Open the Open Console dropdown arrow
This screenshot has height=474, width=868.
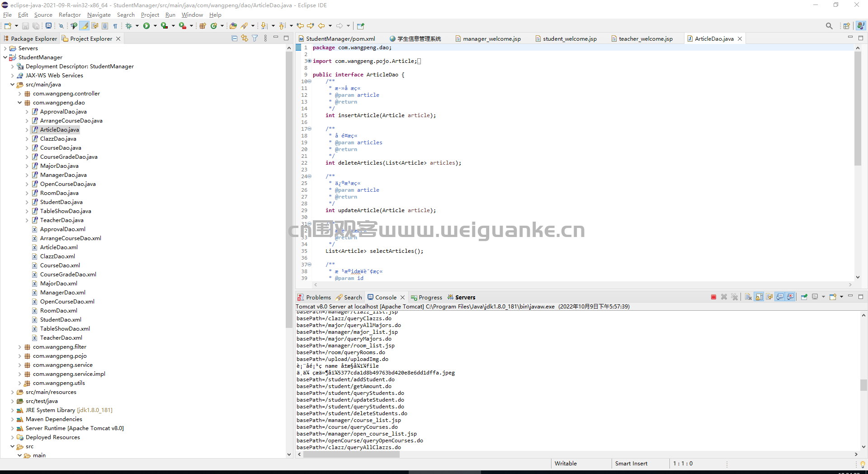[841, 297]
